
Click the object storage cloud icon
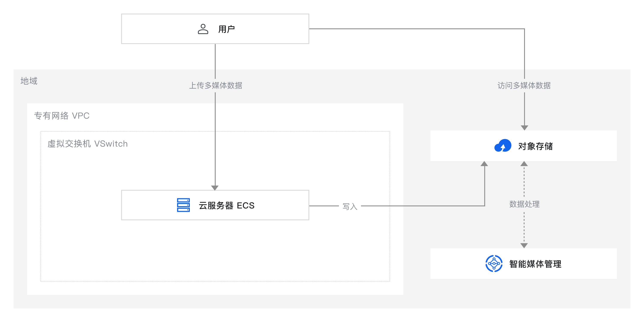coord(503,146)
